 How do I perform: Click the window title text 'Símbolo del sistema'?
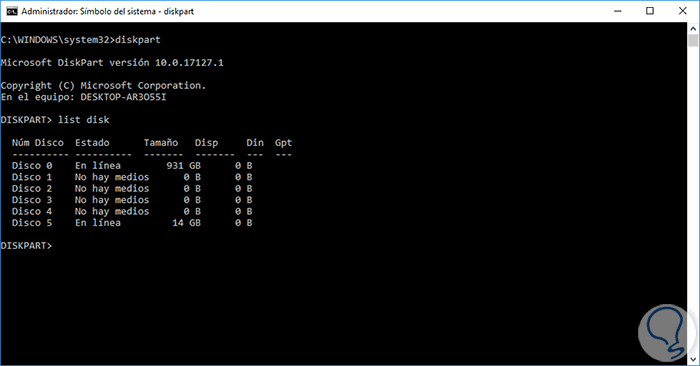click(118, 11)
